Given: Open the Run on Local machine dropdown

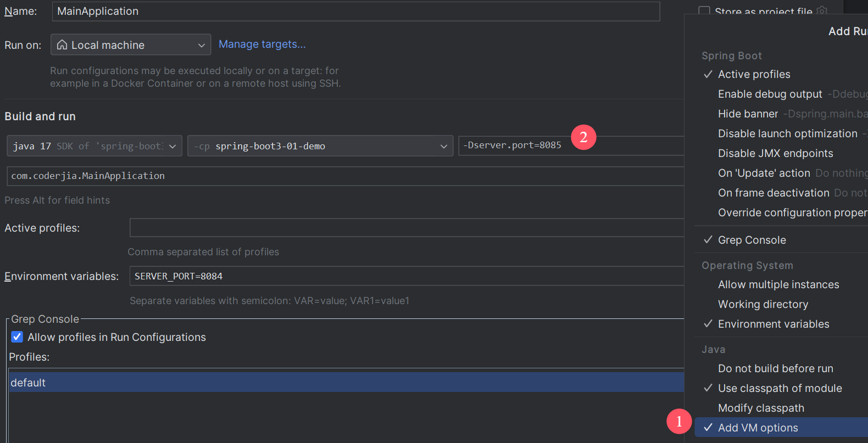Looking at the screenshot, I should click(x=131, y=45).
